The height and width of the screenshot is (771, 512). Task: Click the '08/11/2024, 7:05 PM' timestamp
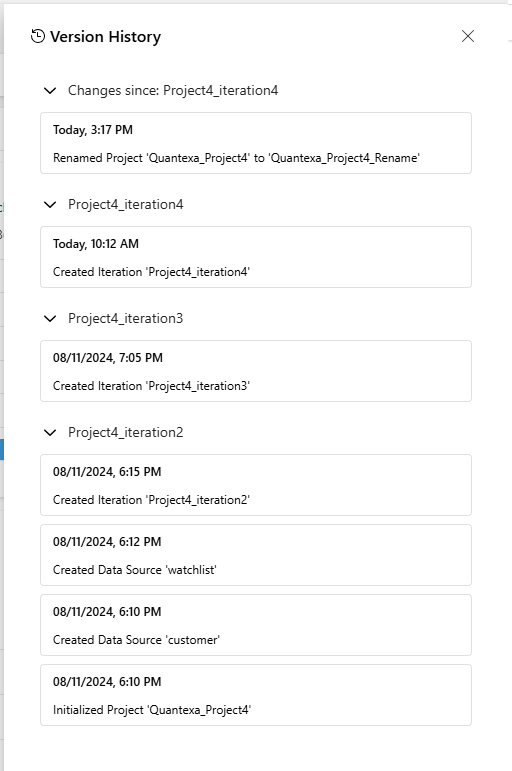(x=108, y=357)
